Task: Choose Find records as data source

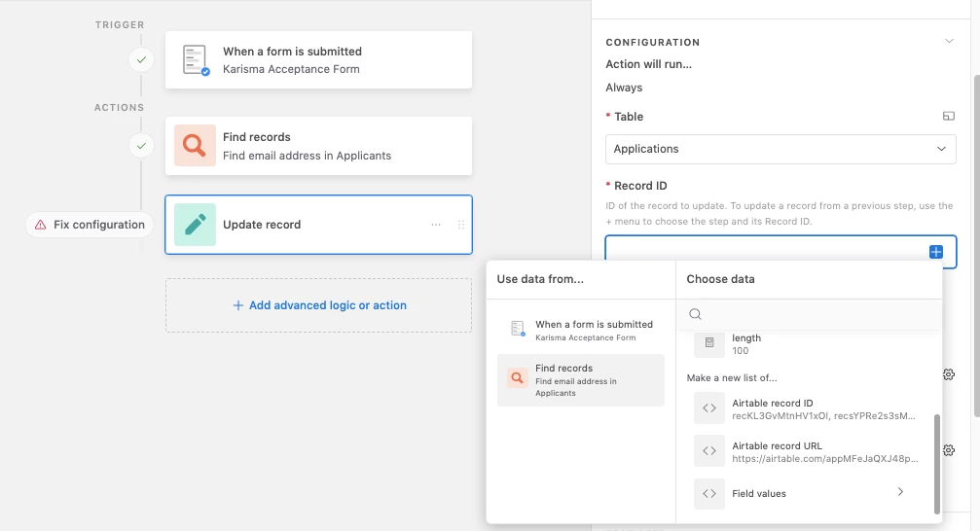Action: (581, 380)
